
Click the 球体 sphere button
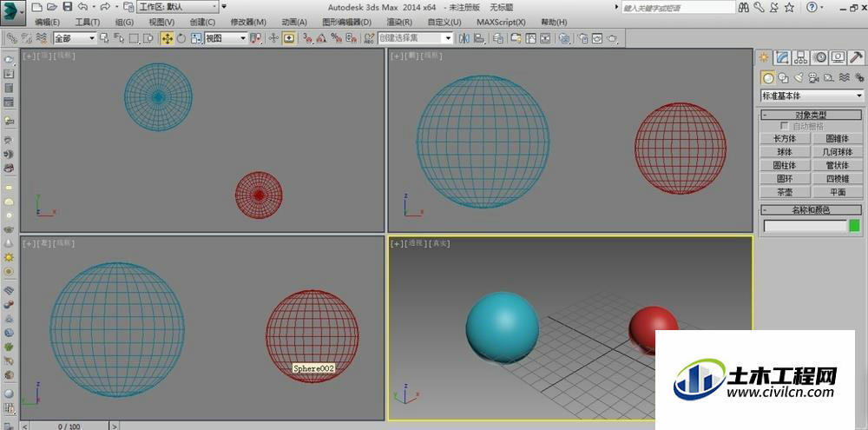[785, 152]
